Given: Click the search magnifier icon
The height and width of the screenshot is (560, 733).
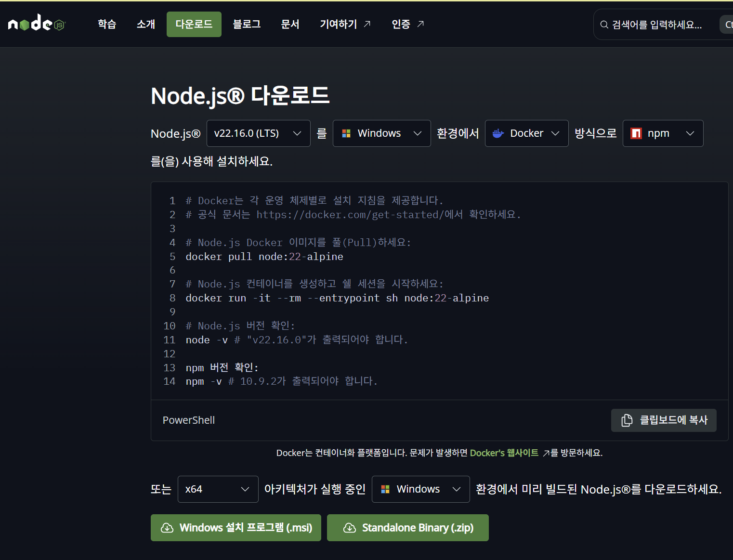Looking at the screenshot, I should tap(604, 25).
